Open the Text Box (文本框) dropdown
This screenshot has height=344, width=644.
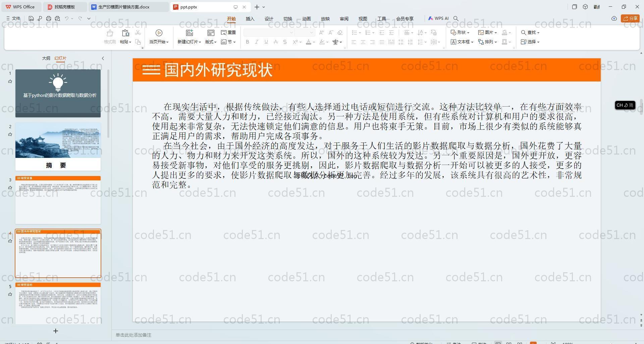(x=462, y=42)
